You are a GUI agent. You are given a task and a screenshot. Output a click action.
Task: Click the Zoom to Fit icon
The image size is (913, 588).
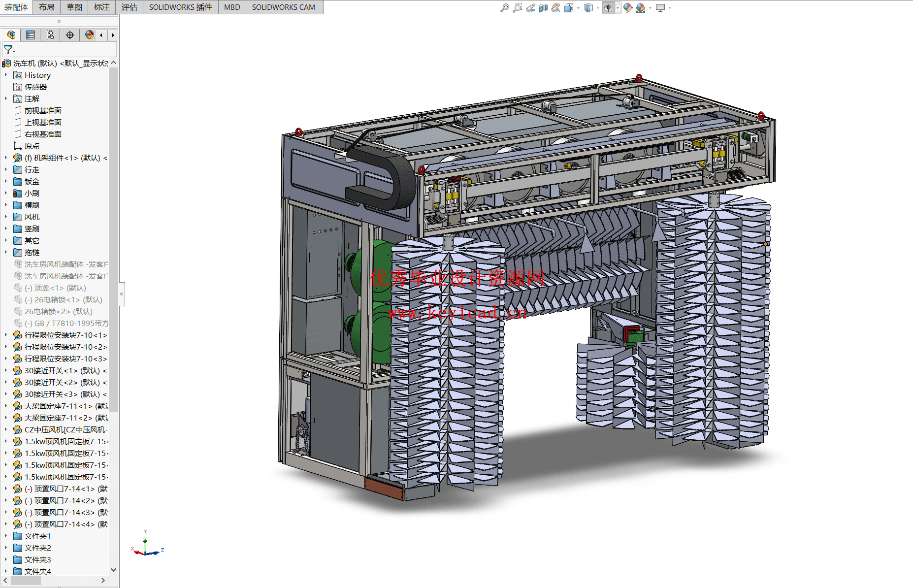[505, 8]
